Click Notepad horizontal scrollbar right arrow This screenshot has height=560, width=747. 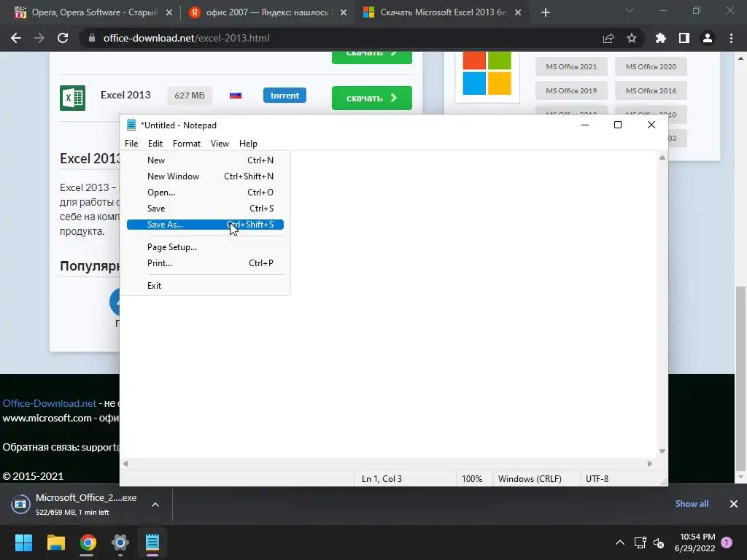(650, 463)
